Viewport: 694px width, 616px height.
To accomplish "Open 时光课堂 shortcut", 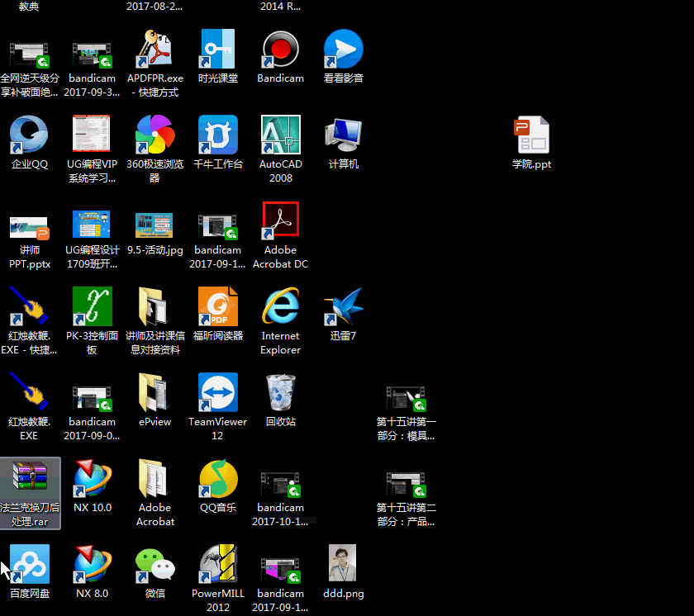I will pyautogui.click(x=218, y=57).
